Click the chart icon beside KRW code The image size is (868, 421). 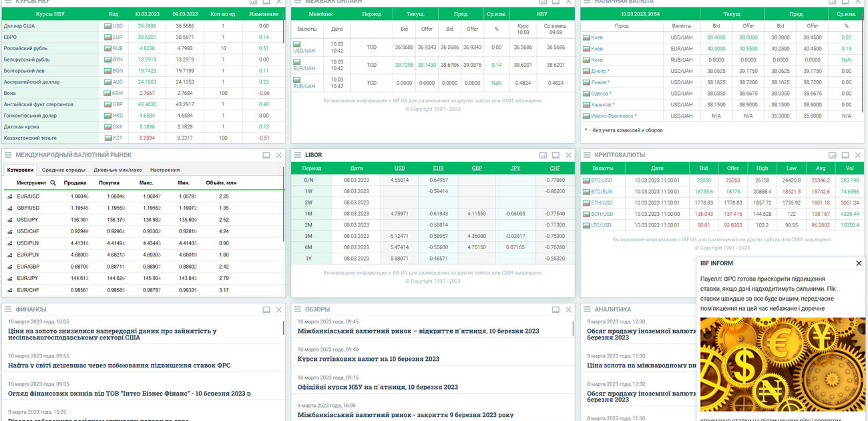click(107, 94)
